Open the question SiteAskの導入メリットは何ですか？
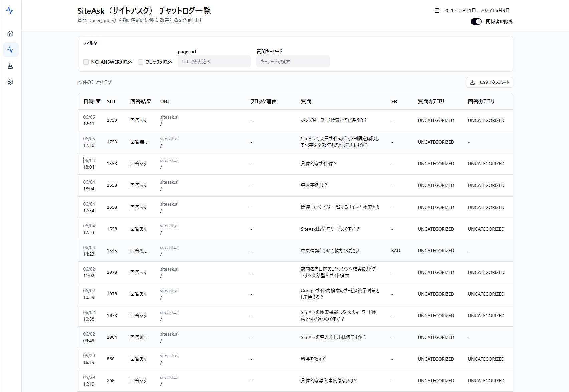569x392 pixels. click(333, 337)
